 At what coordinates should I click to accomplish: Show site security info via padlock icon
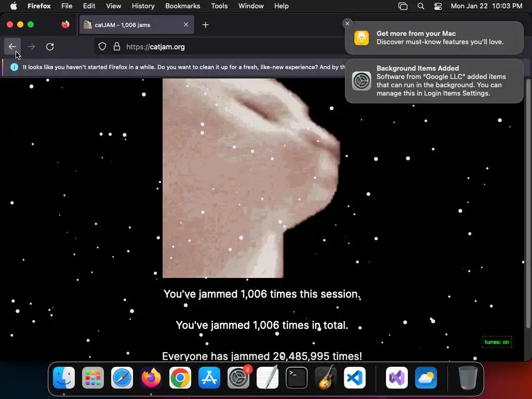pos(117,46)
